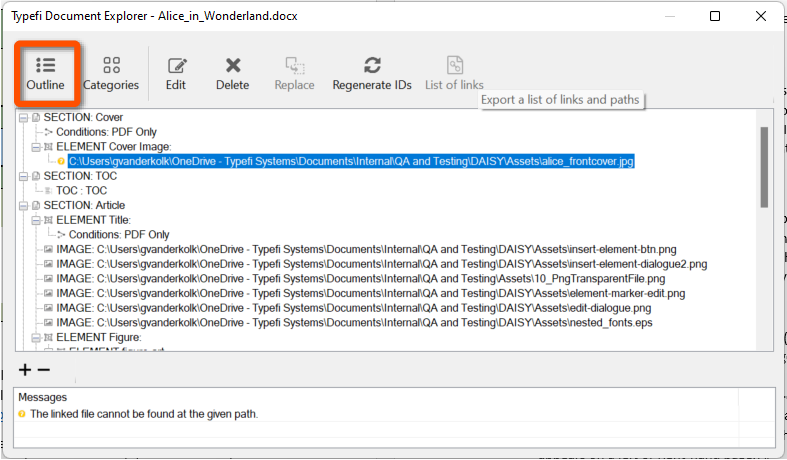This screenshot has width=787, height=460.
Task: Collapse the ELEMENT Cover Image node
Action: click(36, 147)
